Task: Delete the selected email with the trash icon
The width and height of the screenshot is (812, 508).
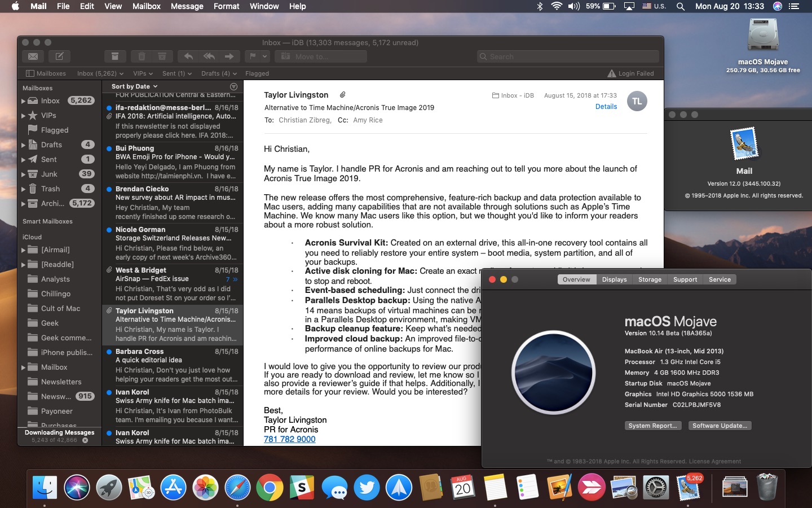Action: click(x=142, y=56)
